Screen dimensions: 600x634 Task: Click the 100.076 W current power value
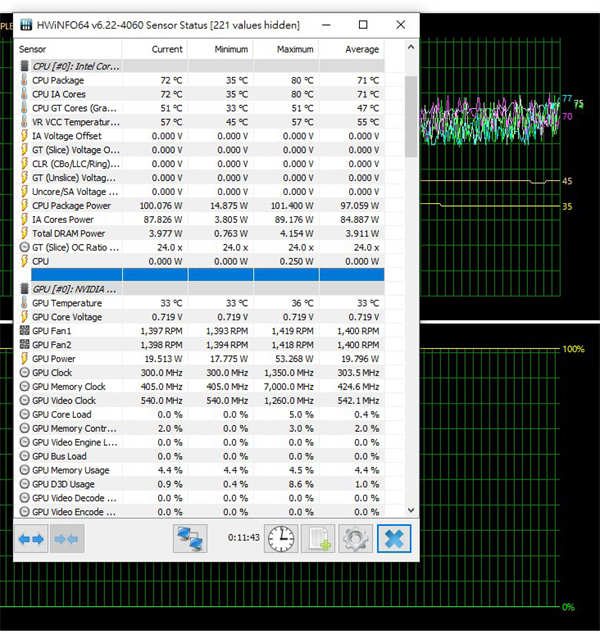pyautogui.click(x=161, y=205)
